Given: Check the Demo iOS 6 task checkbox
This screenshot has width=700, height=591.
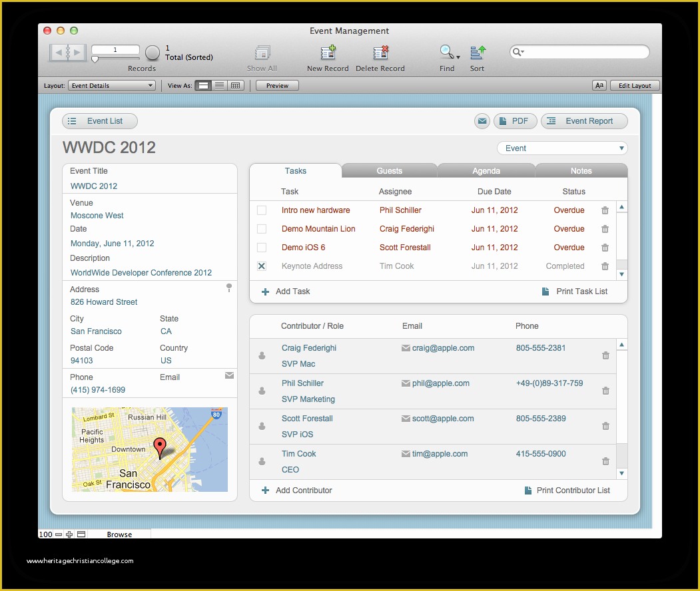Looking at the screenshot, I should 262,248.
